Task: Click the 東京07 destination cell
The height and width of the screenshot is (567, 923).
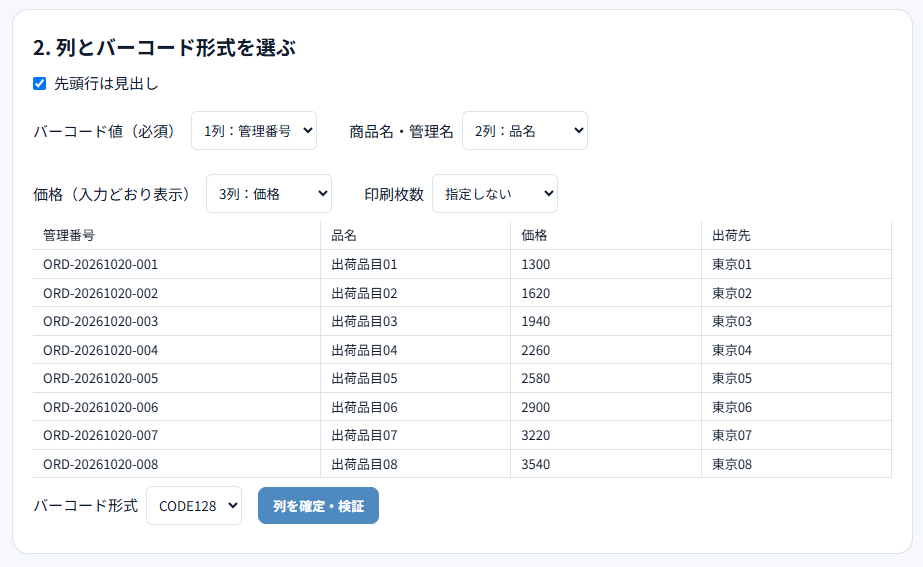Action: click(x=796, y=435)
